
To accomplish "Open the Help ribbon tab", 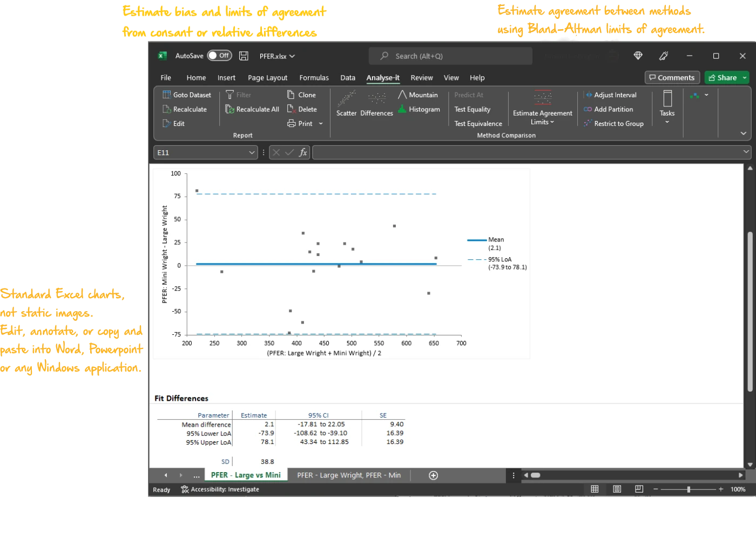I will point(477,78).
